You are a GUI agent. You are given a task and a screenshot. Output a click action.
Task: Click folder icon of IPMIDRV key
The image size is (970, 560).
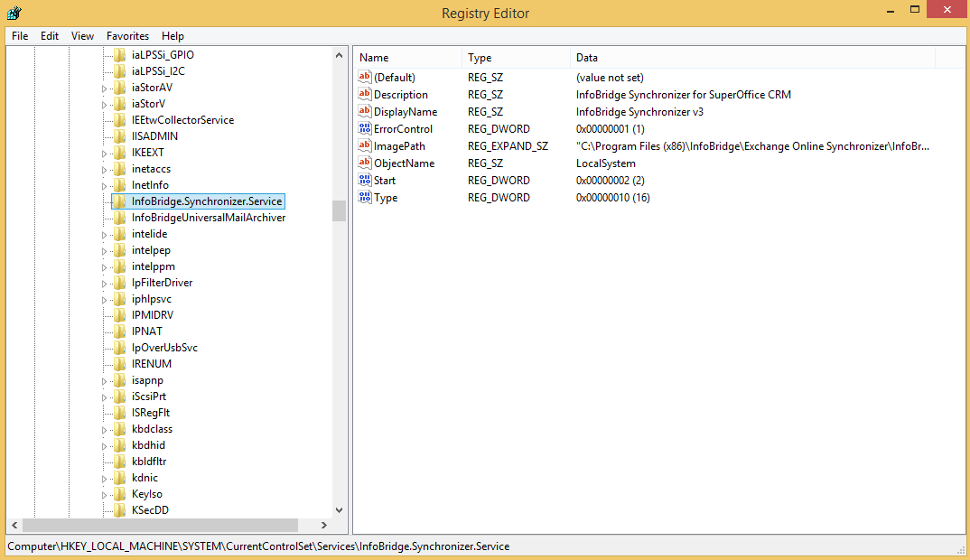click(x=120, y=315)
